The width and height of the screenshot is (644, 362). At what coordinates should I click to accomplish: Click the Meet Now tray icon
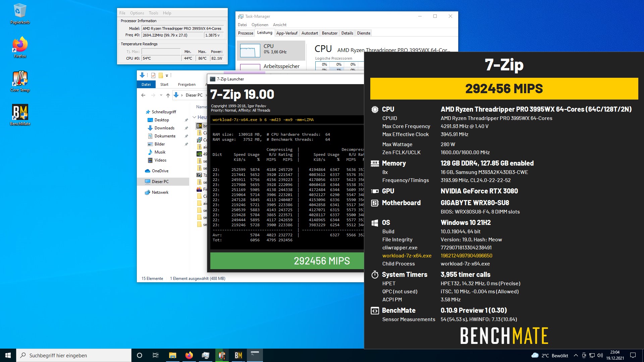pos(584,355)
